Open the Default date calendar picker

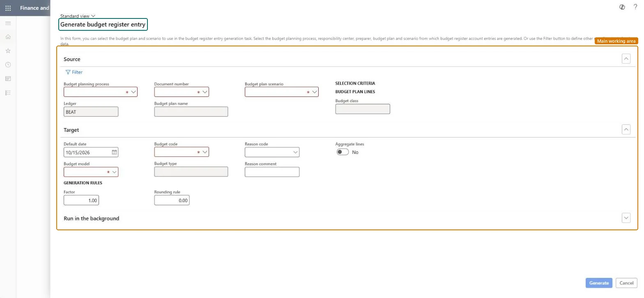pos(115,152)
